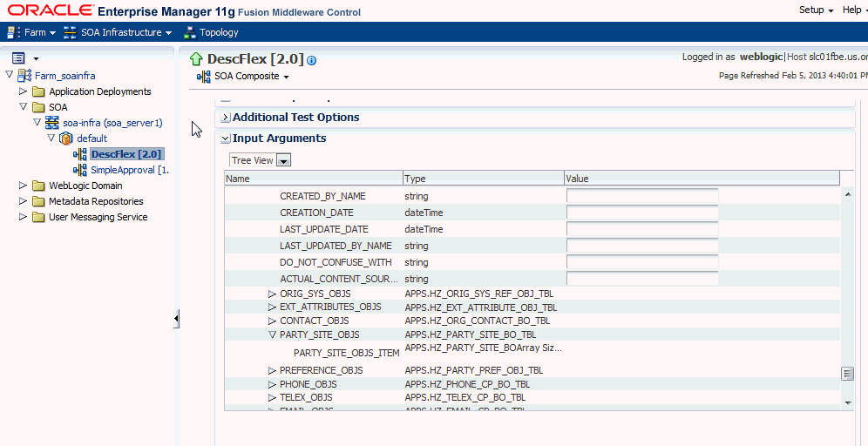This screenshot has width=868, height=446.
Task: Expand the WebLogic Domain folder
Action: tap(23, 185)
